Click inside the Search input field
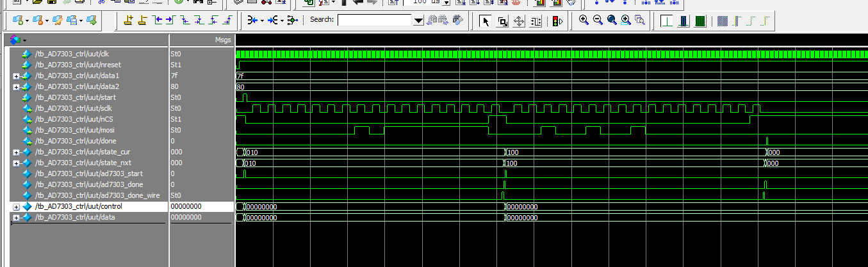This screenshot has width=868, height=267. [374, 20]
